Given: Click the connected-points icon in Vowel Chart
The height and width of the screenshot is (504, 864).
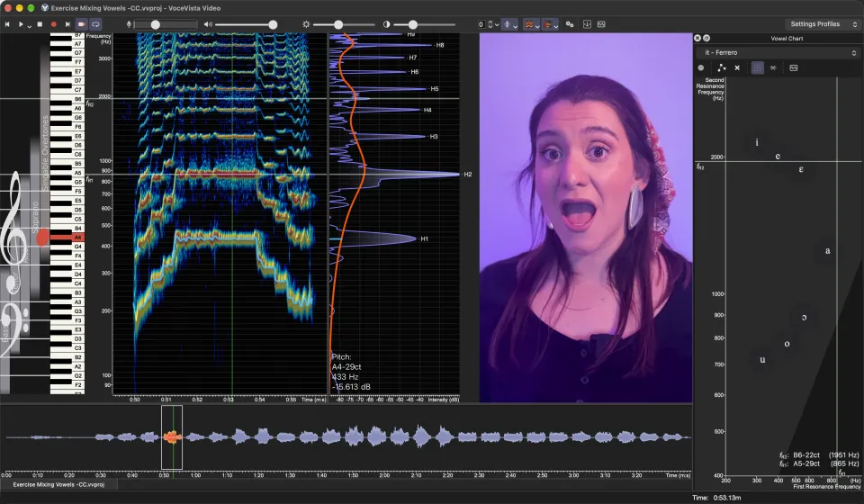Looking at the screenshot, I should [x=721, y=67].
